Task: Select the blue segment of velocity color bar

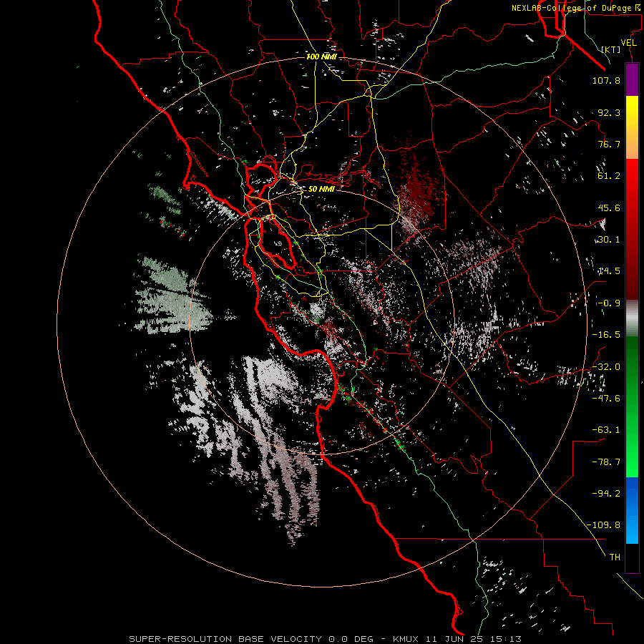Action: tap(632, 510)
